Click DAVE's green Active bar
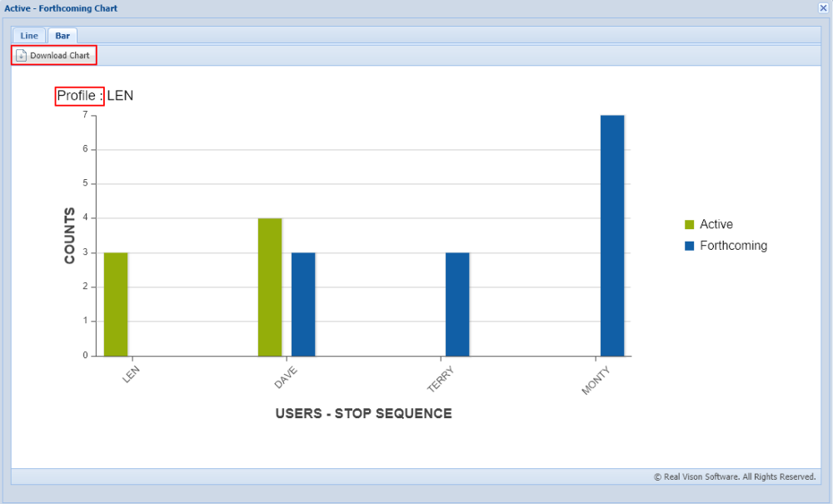Screen dimensions: 833x504 click(x=270, y=287)
